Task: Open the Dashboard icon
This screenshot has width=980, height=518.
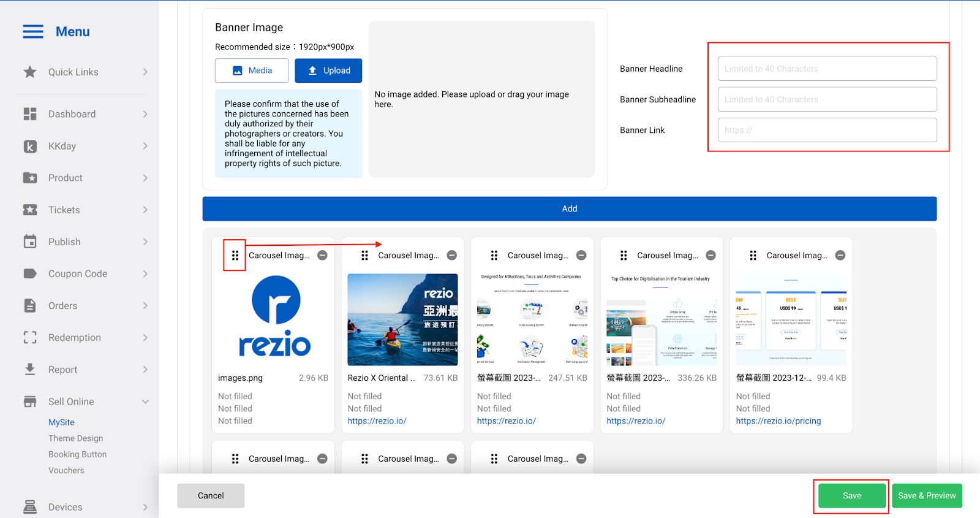Action: (30, 114)
